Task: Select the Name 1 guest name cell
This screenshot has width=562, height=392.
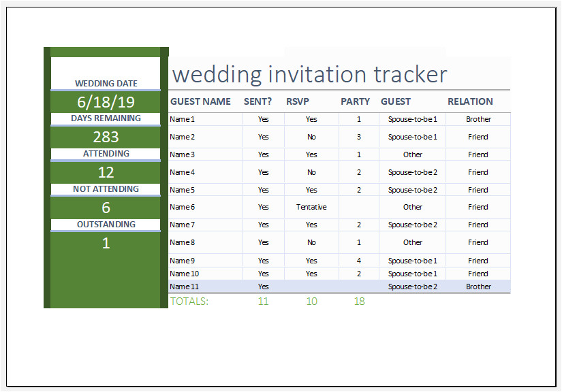Action: [183, 119]
